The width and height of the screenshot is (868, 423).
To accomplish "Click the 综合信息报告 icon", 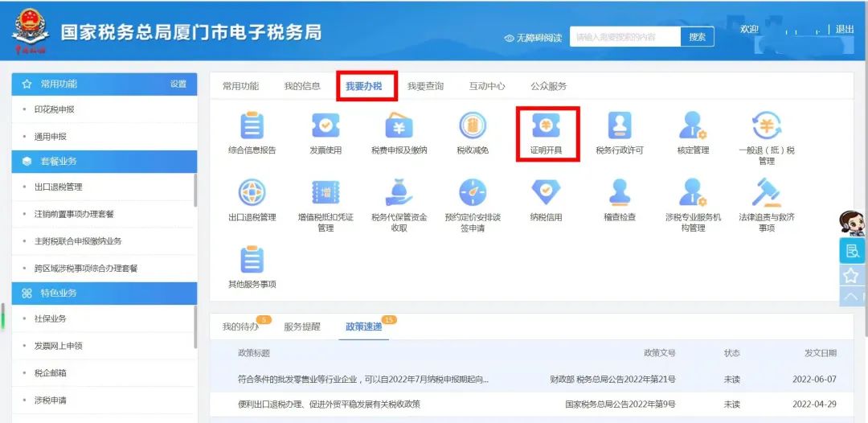I will [x=252, y=127].
